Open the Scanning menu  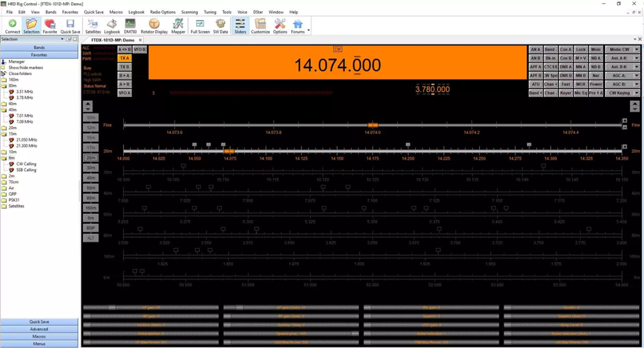(189, 12)
